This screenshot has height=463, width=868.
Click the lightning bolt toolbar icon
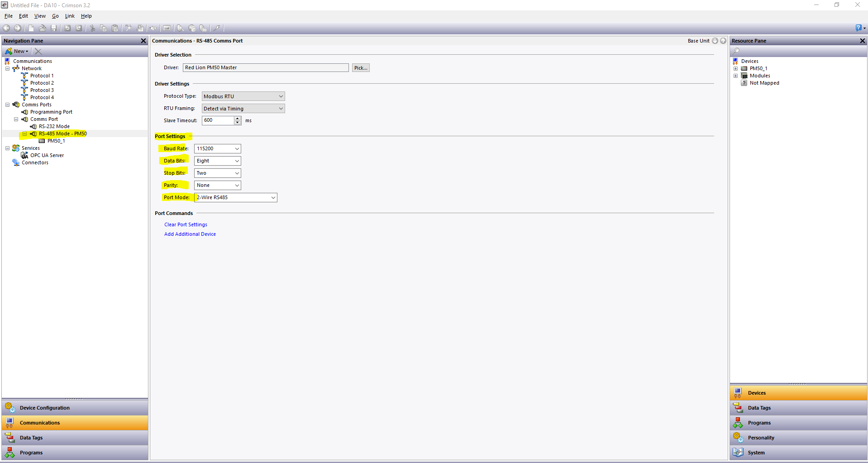pos(217,28)
